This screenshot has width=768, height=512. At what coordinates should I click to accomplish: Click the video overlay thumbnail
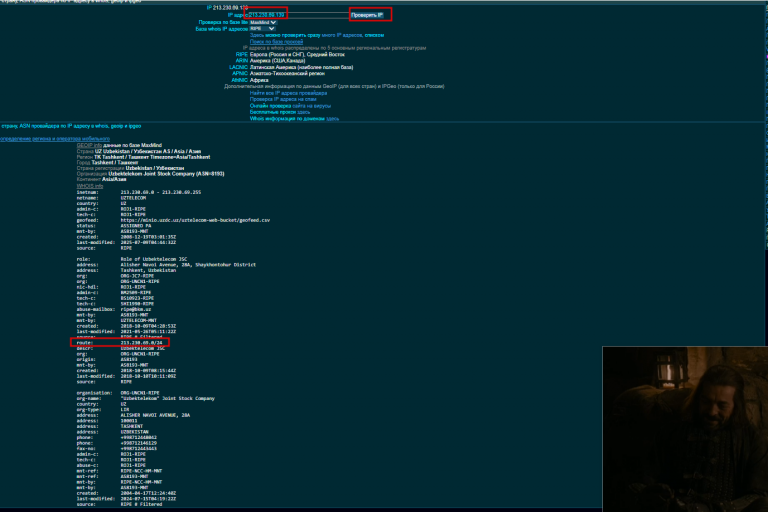pos(685,429)
